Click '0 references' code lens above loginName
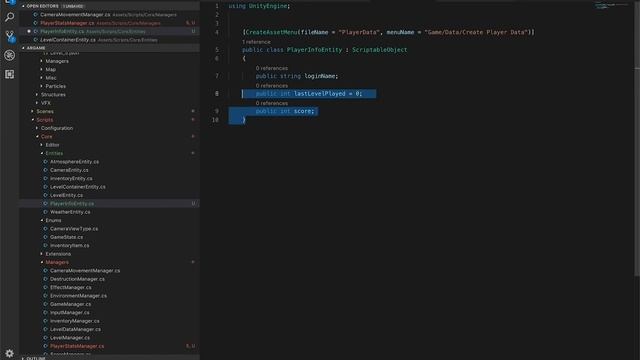Image resolution: width=640 pixels, height=360 pixels. pyautogui.click(x=272, y=68)
